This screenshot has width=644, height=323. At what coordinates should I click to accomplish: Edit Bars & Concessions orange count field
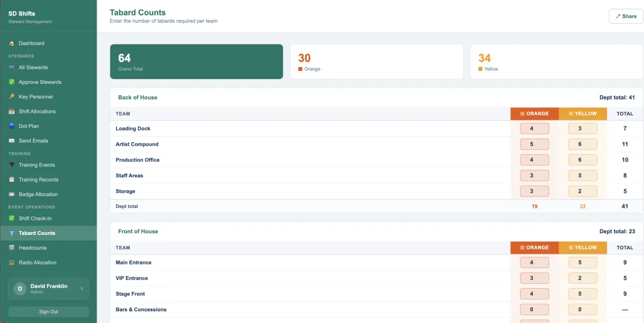tap(534, 310)
